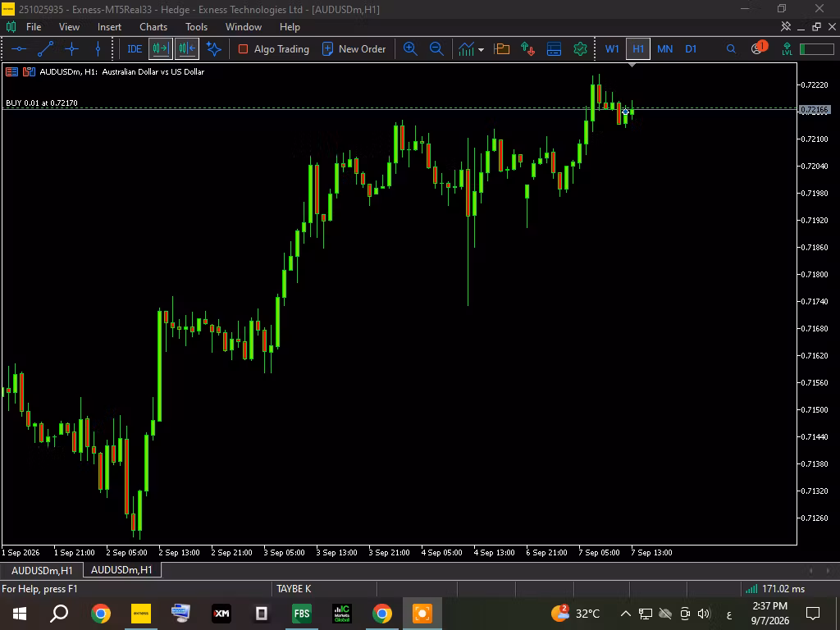Show hidden system tray icons chevron
Viewport: 840px width, 630px height.
(x=625, y=614)
